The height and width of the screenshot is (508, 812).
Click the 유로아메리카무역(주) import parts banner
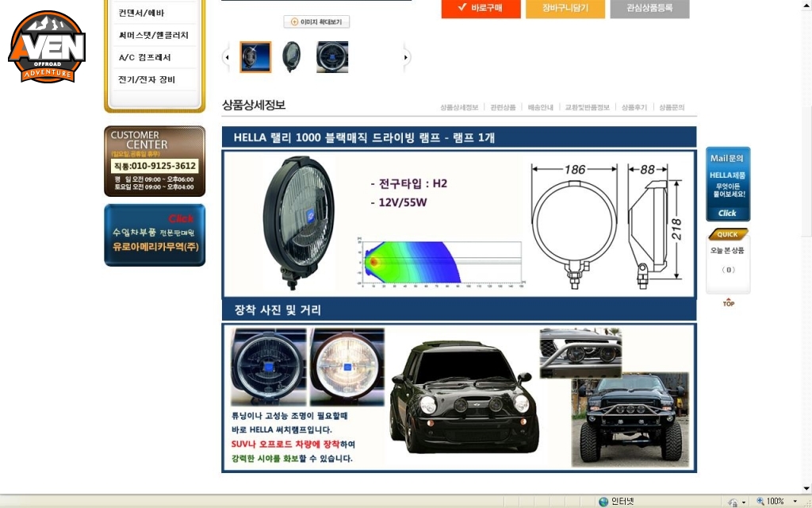155,235
